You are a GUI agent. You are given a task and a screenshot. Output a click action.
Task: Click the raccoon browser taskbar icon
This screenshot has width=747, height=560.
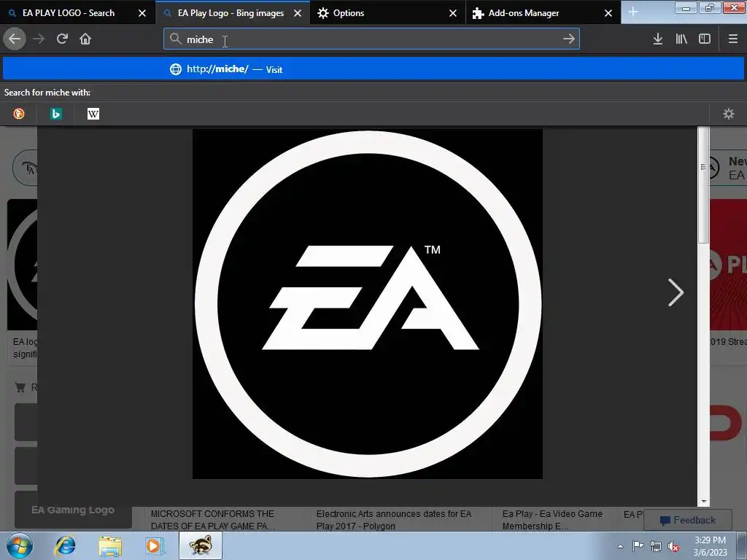(x=201, y=545)
